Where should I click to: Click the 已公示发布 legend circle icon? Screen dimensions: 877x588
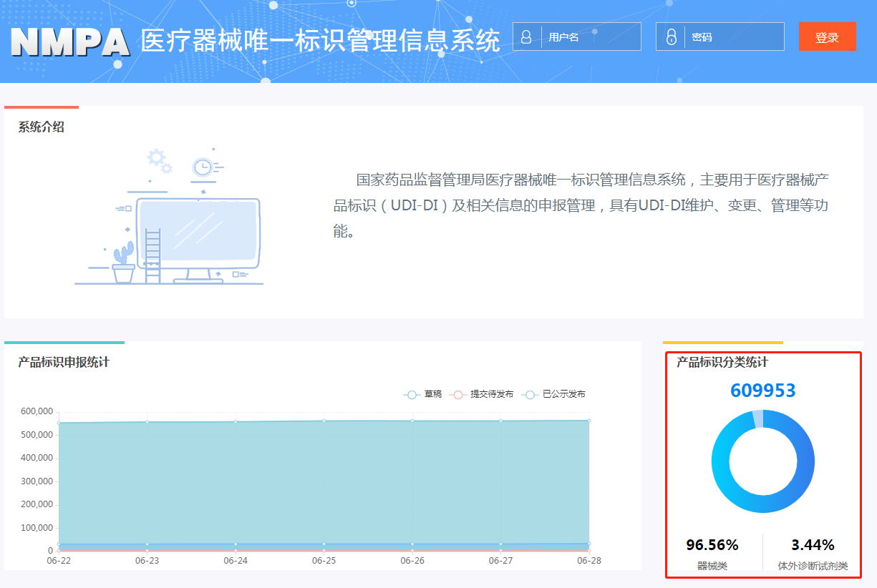point(530,393)
